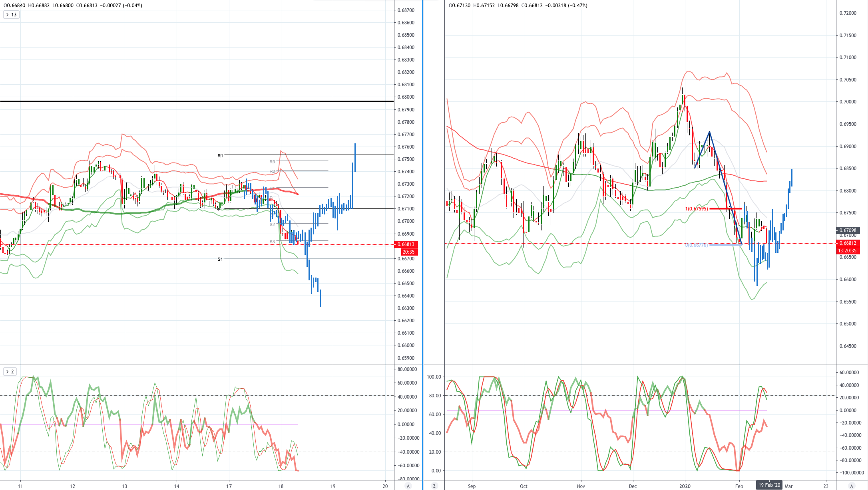868x490 pixels.
Task: Select the thick black horizontal line near 0.68000
Action: (197, 101)
